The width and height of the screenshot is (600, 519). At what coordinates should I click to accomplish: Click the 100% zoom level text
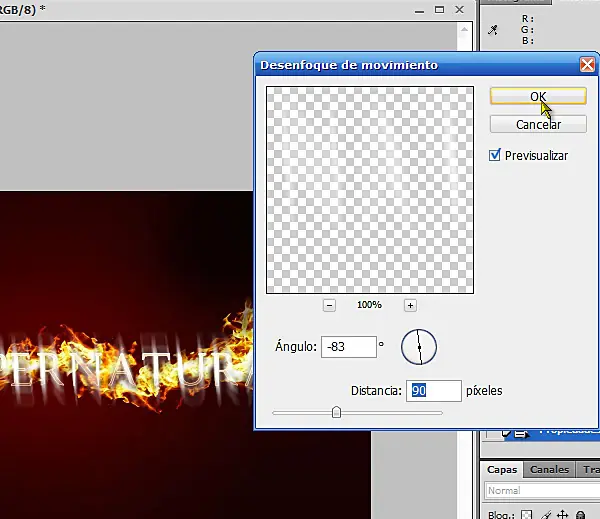(369, 305)
